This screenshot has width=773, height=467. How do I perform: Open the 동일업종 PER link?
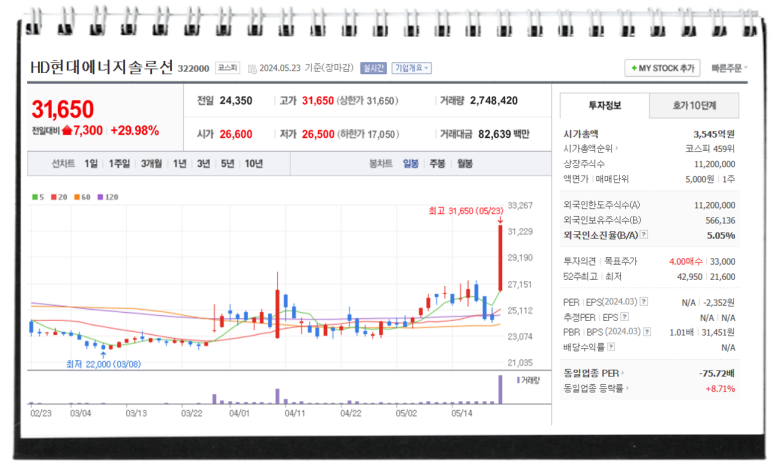tap(594, 373)
